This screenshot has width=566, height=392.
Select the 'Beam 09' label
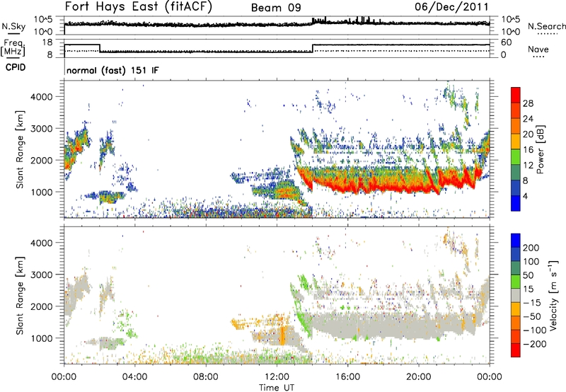point(276,8)
